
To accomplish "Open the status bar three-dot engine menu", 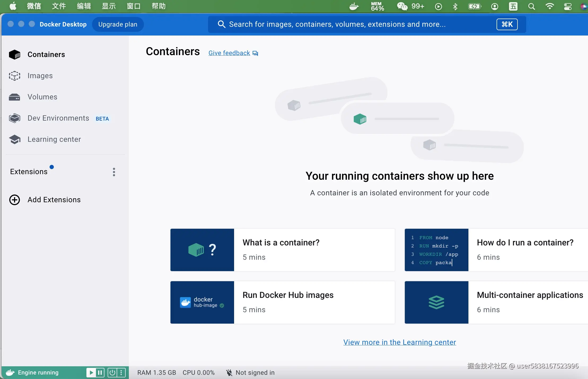I will coord(121,373).
